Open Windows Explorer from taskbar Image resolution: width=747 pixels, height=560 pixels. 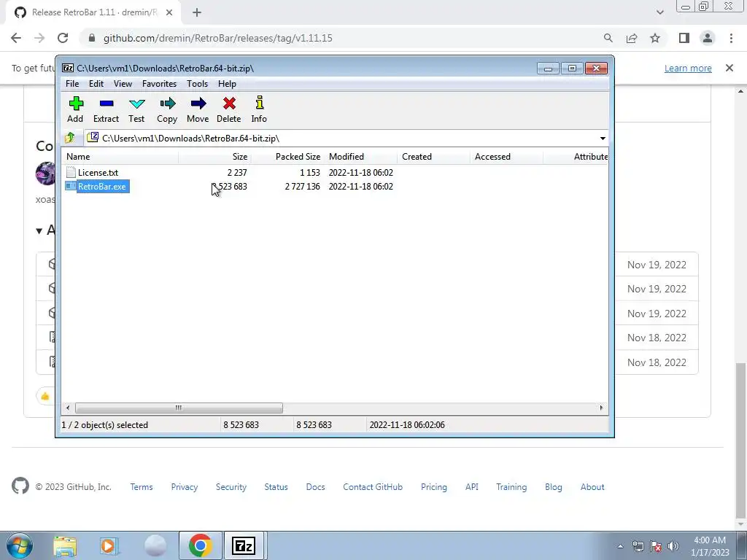65,545
